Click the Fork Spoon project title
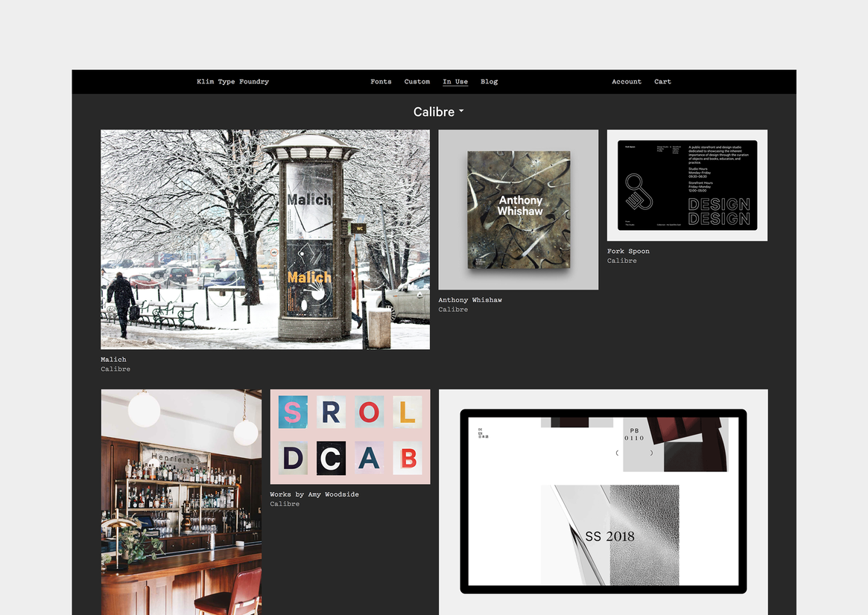 [x=628, y=251]
